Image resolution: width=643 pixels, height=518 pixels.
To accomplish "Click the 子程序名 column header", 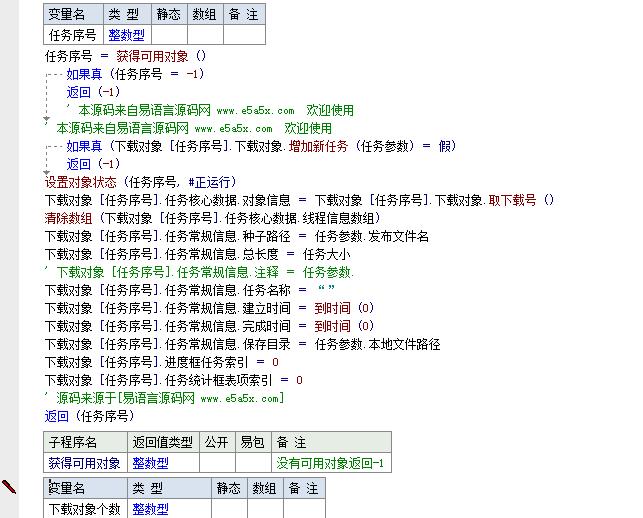I will pos(85,442).
